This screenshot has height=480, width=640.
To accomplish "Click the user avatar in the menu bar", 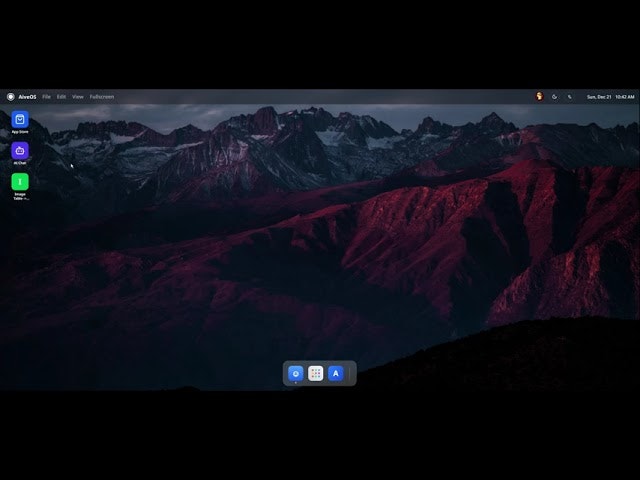I will click(540, 96).
